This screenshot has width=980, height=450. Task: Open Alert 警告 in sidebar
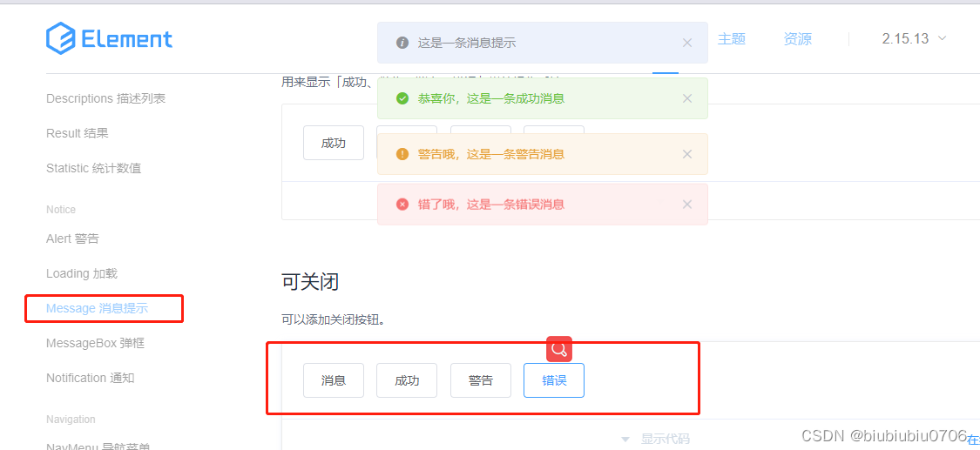pyautogui.click(x=72, y=238)
